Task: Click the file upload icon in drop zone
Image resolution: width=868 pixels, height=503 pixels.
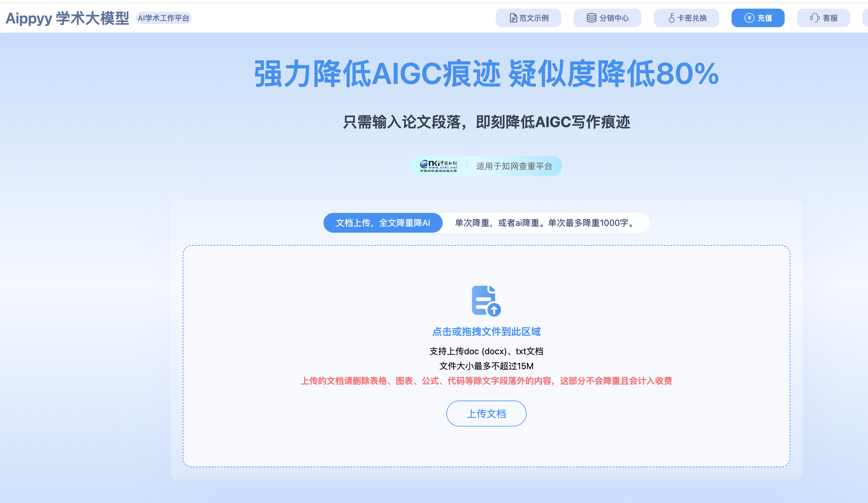Action: pyautogui.click(x=486, y=301)
